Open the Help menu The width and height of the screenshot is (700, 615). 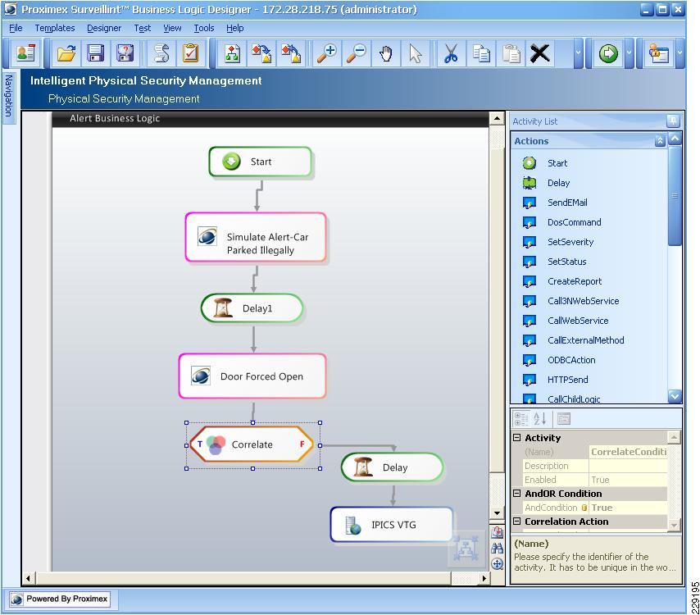coord(234,28)
